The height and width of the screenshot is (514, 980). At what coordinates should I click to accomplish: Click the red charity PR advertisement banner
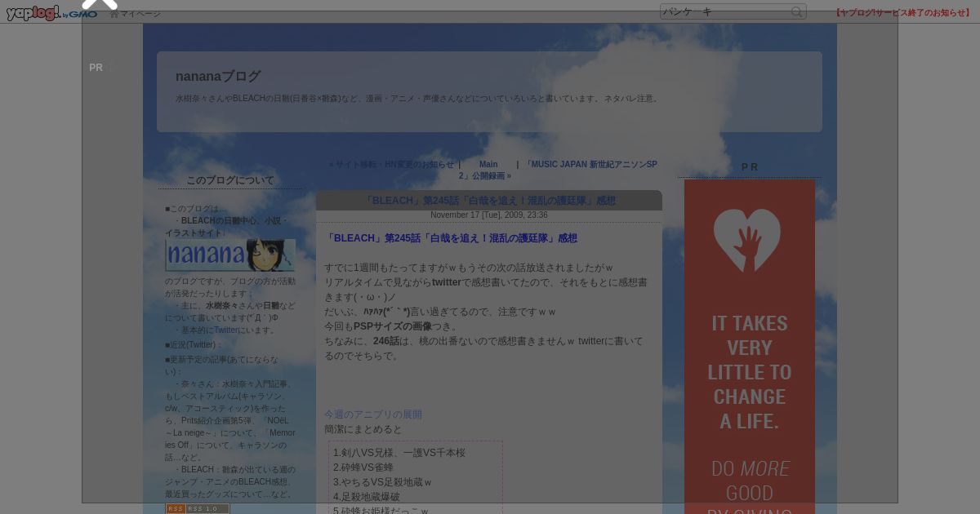[x=750, y=347]
